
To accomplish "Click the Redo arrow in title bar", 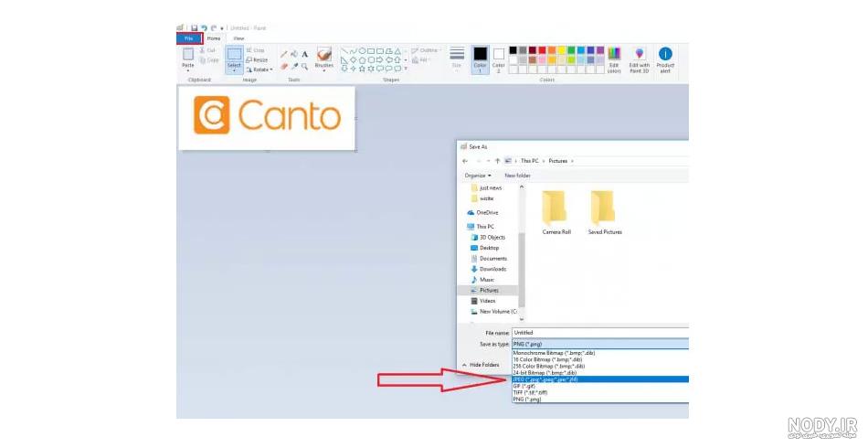I will (x=213, y=27).
